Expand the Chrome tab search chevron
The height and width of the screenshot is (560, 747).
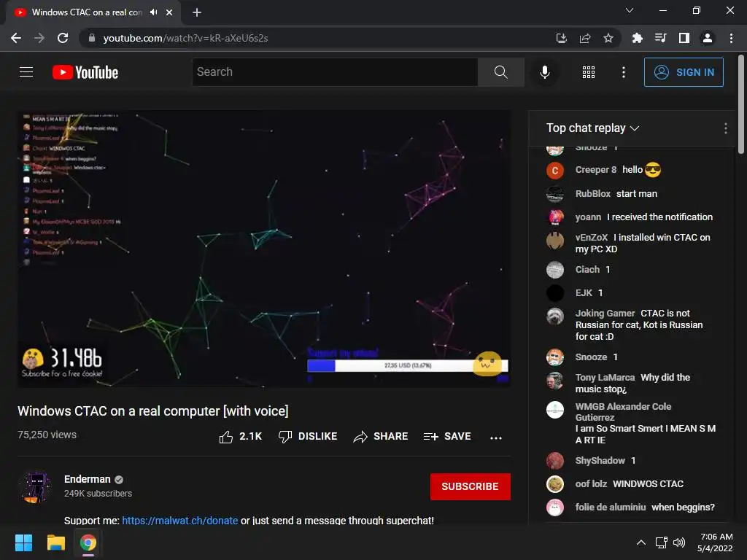coord(630,10)
